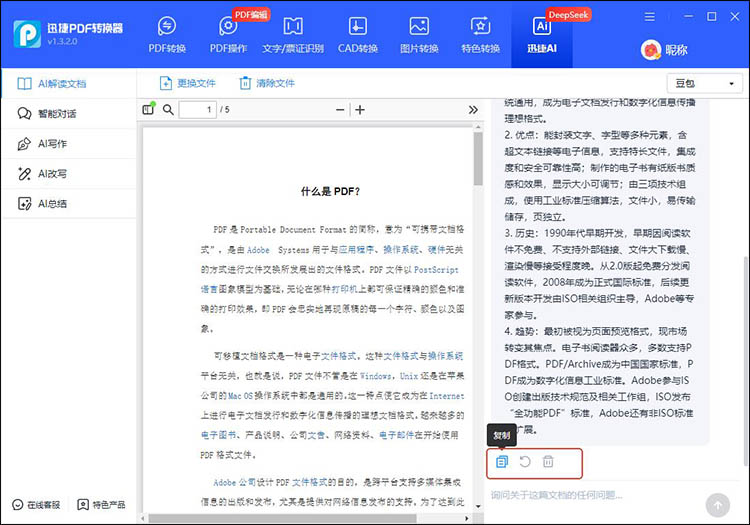Click the 更换文件 button
Image resolution: width=750 pixels, height=525 pixels.
click(x=188, y=83)
